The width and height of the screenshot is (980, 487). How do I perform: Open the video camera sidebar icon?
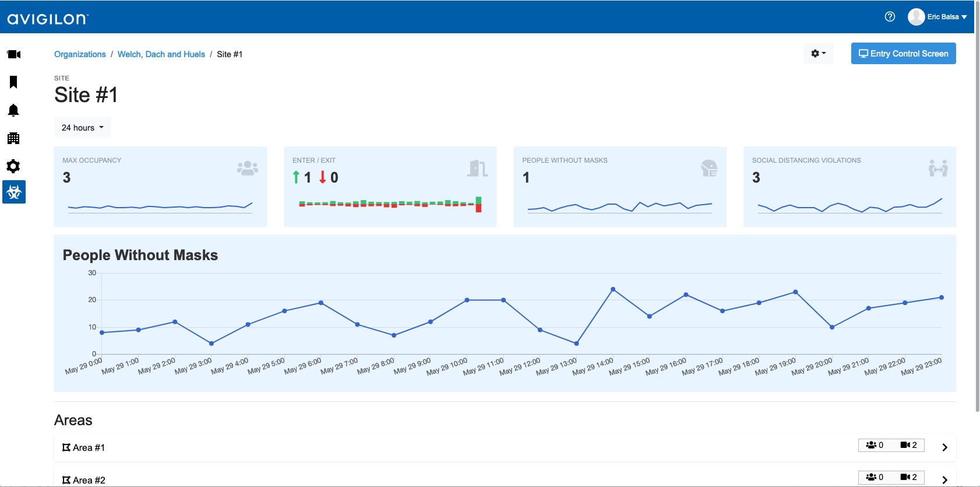14,54
